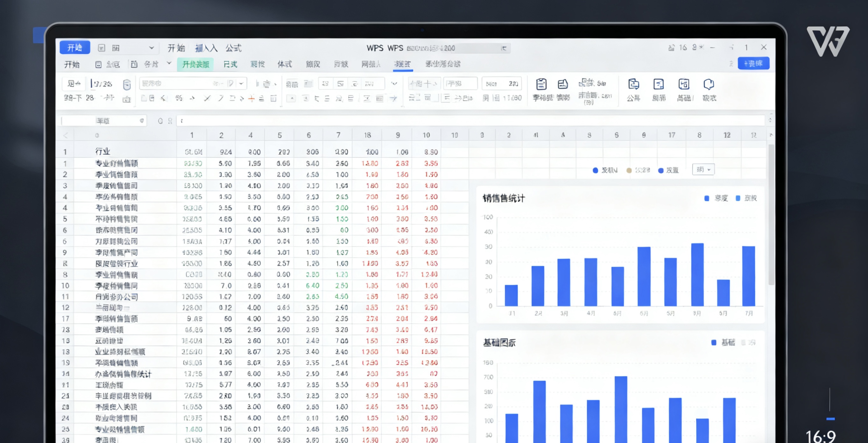Apply the percent style icon
Screen dimensions: 868x443
point(179,98)
